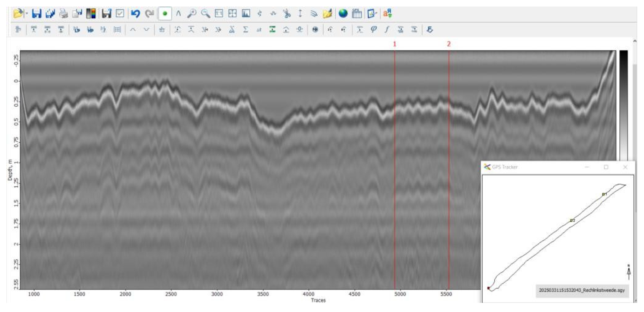The height and width of the screenshot is (312, 644).
Task: Click the Undo arrow in the toolbar
Action: coord(135,13)
